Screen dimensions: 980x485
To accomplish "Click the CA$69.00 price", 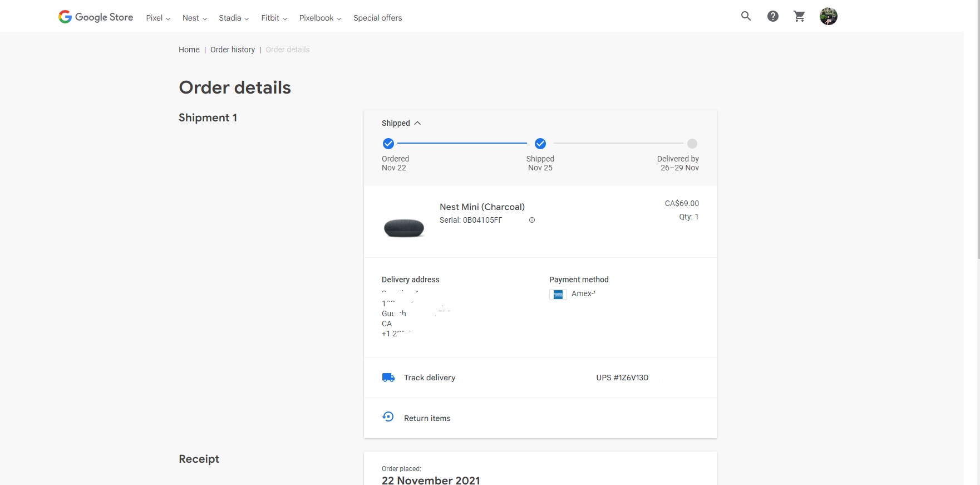I will click(x=682, y=203).
